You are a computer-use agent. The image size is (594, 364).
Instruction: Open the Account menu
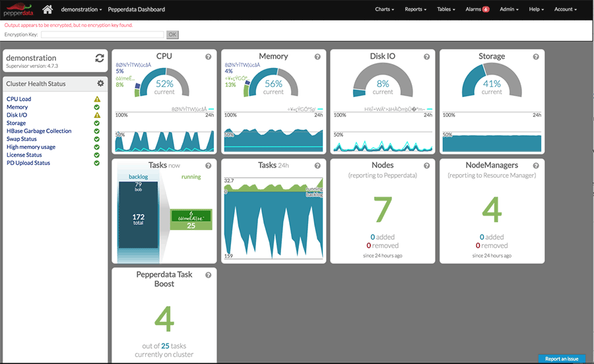click(x=566, y=9)
